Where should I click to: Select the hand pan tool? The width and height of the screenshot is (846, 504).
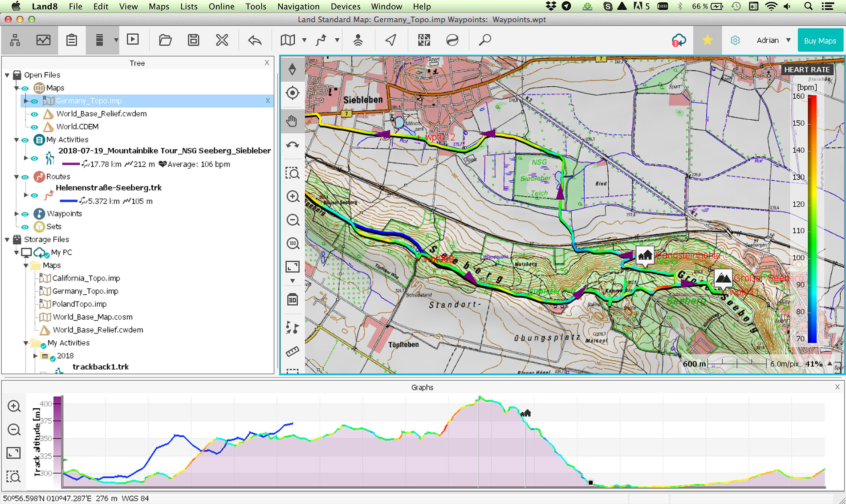point(292,121)
